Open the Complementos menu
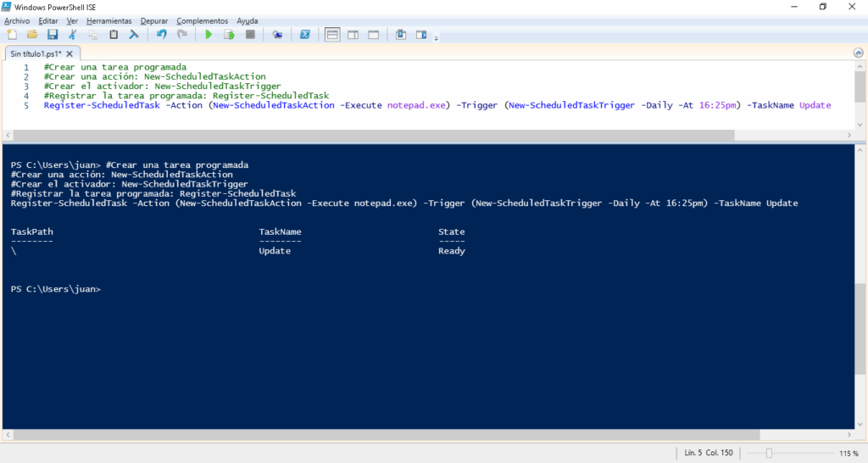 pos(202,20)
